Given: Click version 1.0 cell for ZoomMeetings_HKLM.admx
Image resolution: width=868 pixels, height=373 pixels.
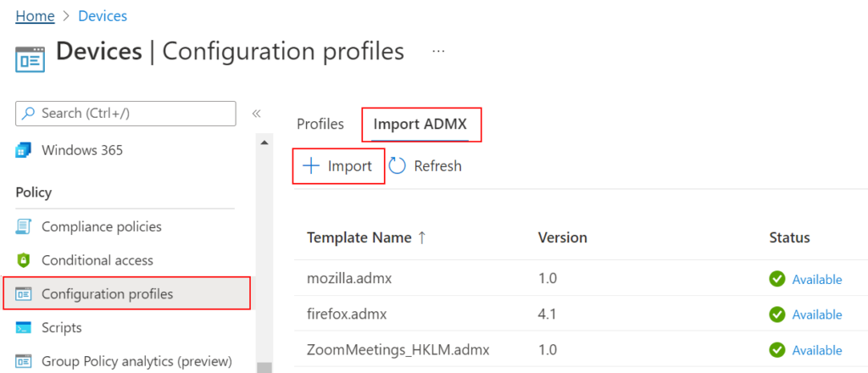Looking at the screenshot, I should (x=547, y=350).
